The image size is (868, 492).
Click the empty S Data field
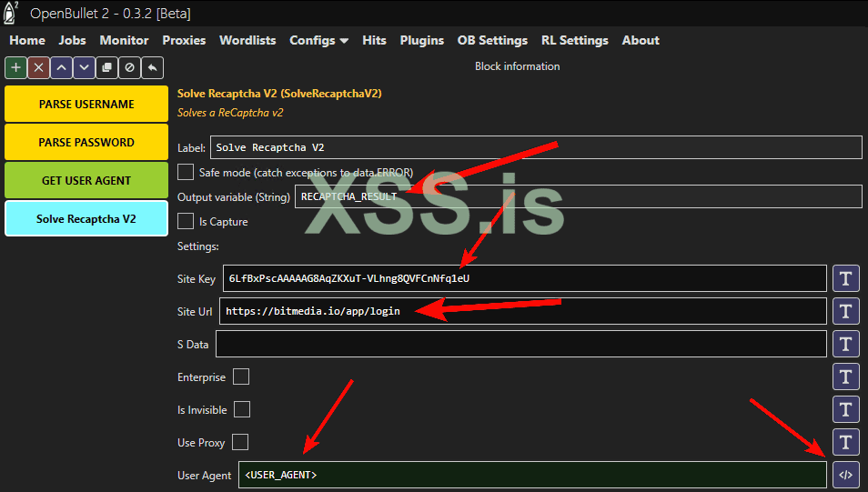coord(521,345)
